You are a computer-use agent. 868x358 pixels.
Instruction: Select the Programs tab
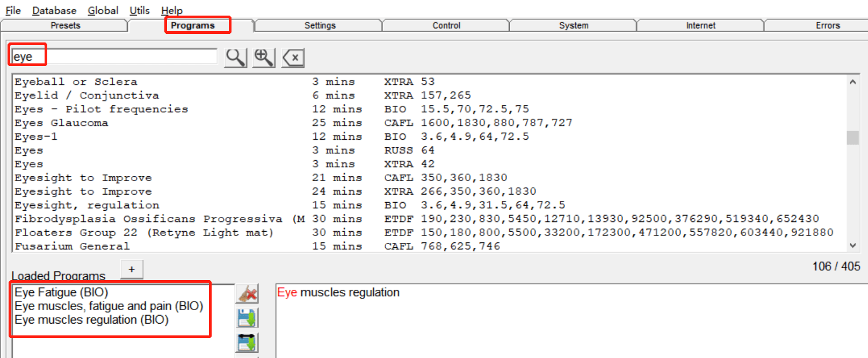(x=193, y=25)
